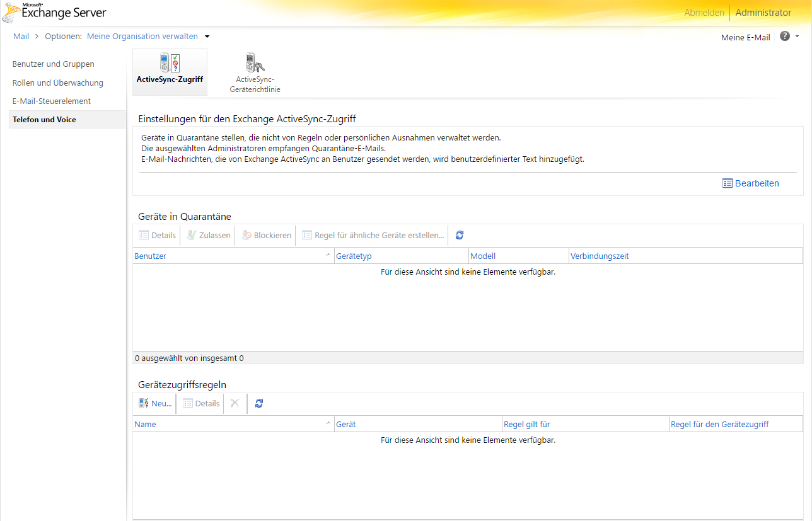The image size is (812, 521).
Task: Click Bearbeiten to edit ActiveSync settings
Action: (x=751, y=183)
